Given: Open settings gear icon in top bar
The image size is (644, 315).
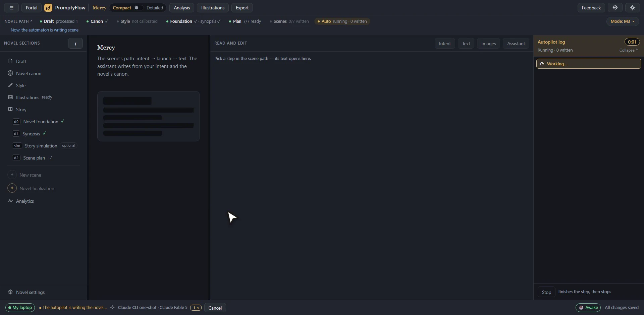Looking at the screenshot, I should click(615, 8).
